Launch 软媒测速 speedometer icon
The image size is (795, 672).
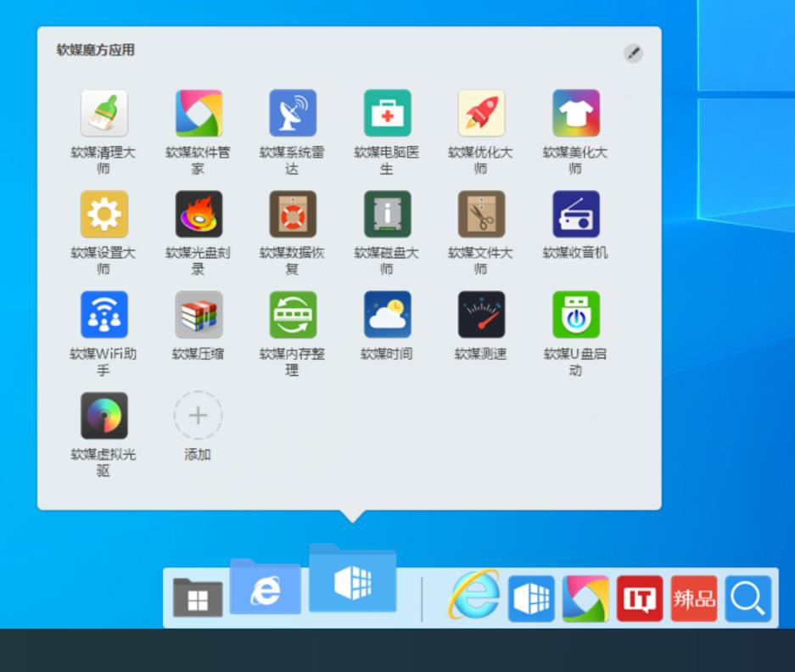click(481, 315)
